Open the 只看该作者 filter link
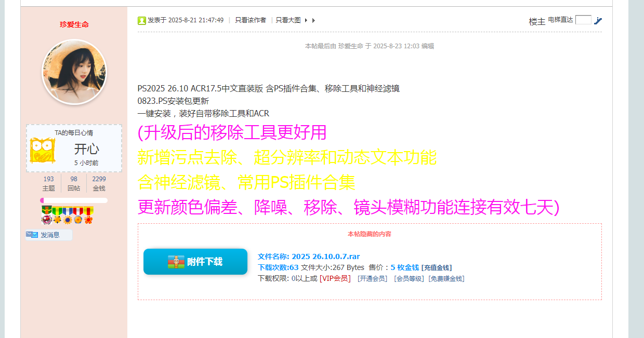The image size is (644, 338). pyautogui.click(x=251, y=20)
